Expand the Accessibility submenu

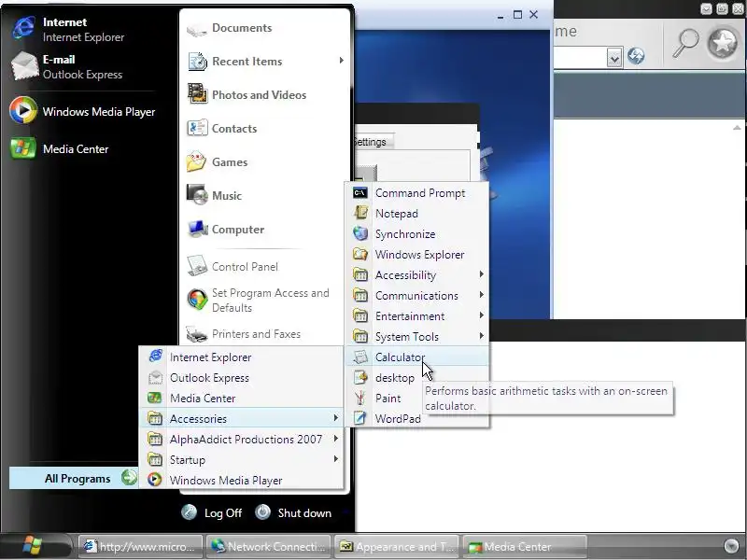click(x=417, y=274)
